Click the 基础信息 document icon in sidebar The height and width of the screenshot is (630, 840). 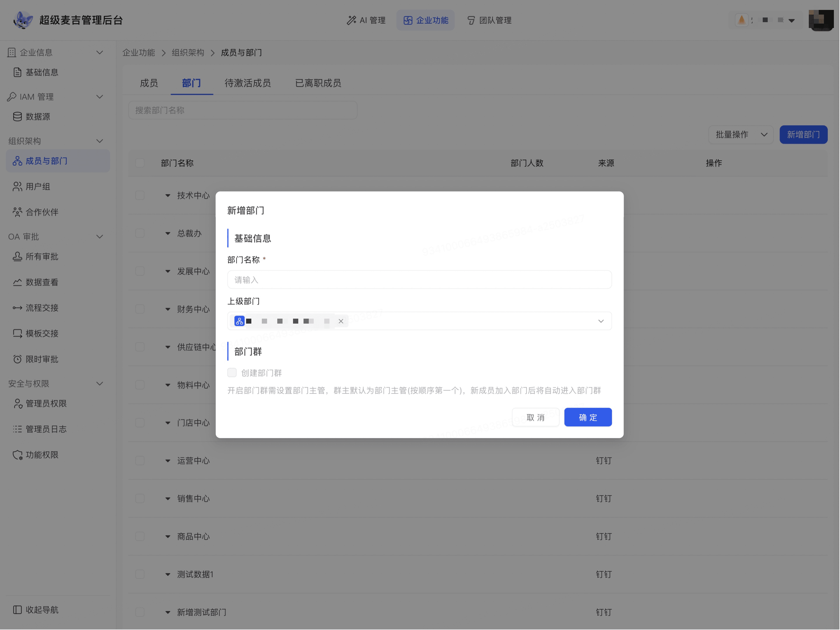click(17, 72)
